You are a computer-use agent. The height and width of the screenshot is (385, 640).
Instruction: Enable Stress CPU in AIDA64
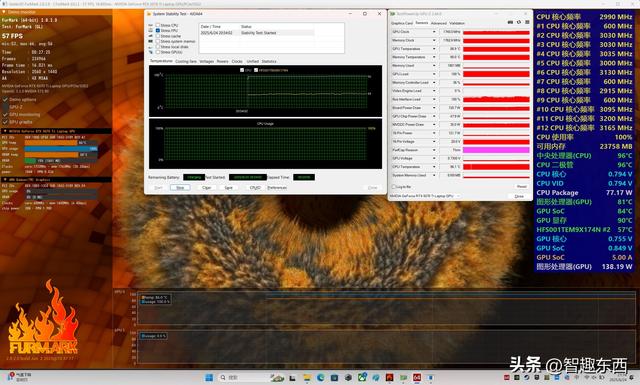[158, 25]
